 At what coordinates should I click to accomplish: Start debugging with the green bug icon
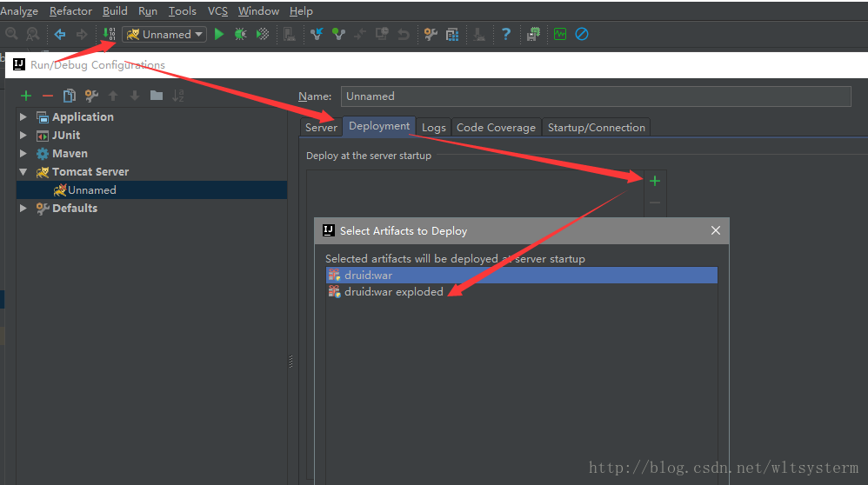240,34
